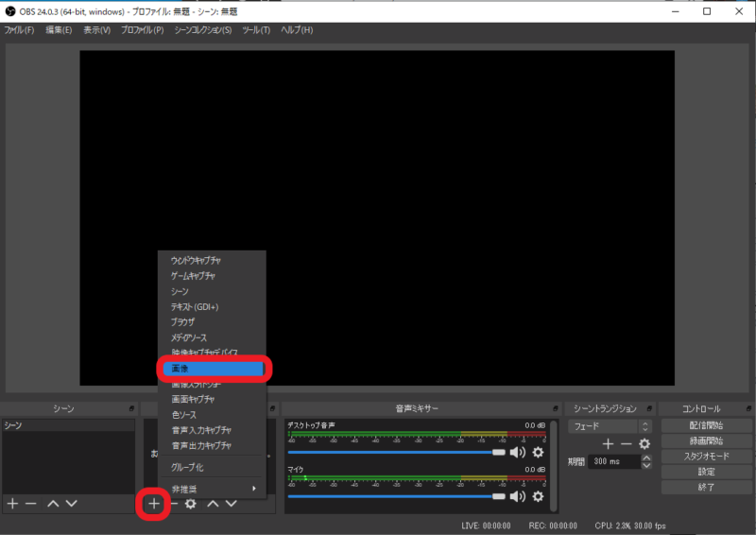The height and width of the screenshot is (535, 756).
Task: Mute マイク speaker icon
Action: [518, 496]
